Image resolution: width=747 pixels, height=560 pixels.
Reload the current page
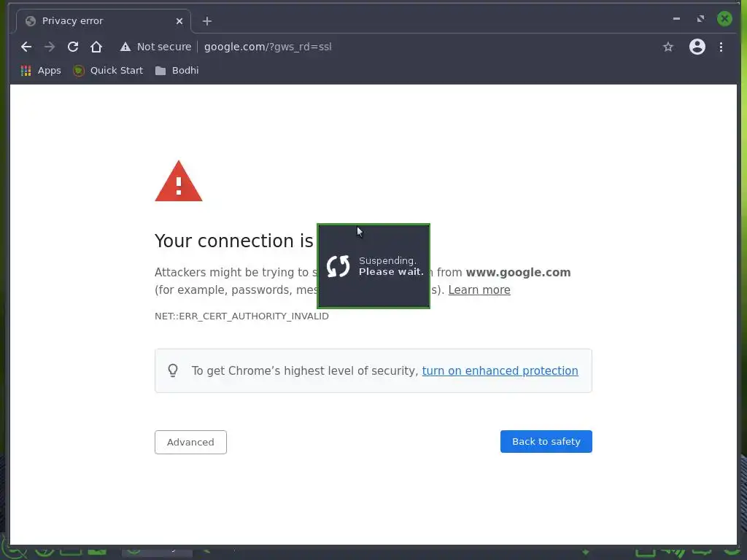[73, 47]
